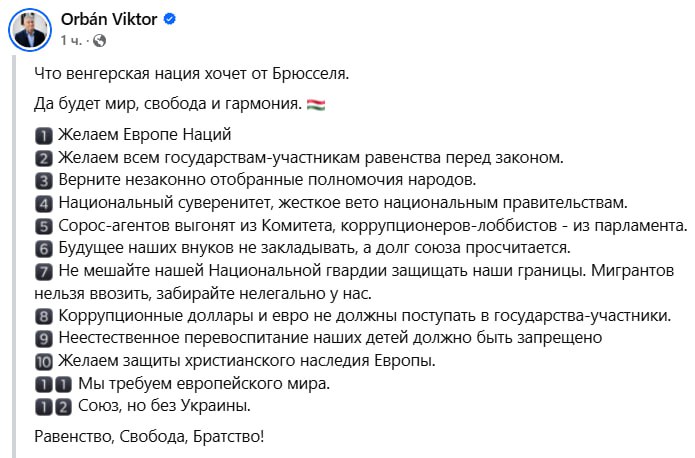Click the keycap 6 emoji before "Будущее"
The image size is (695, 458).
[x=43, y=249]
